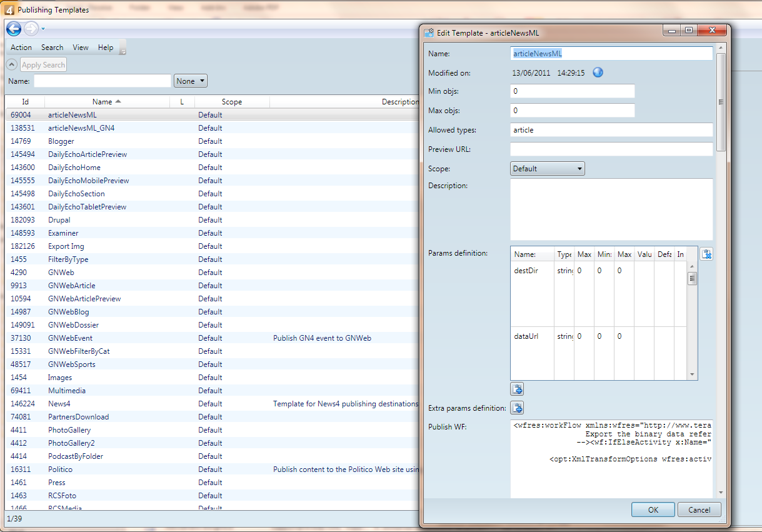762x532 pixels.
Task: Open the Scope dropdown in dialog
Action: tap(548, 168)
